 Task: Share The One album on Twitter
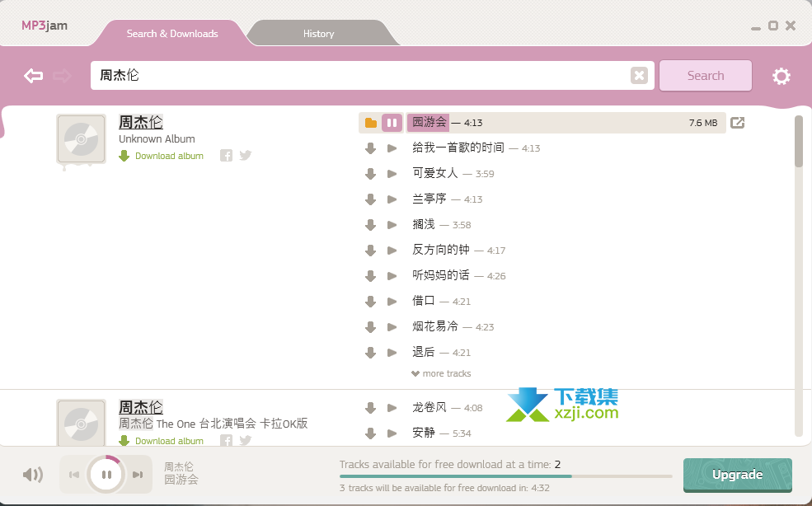tap(246, 440)
